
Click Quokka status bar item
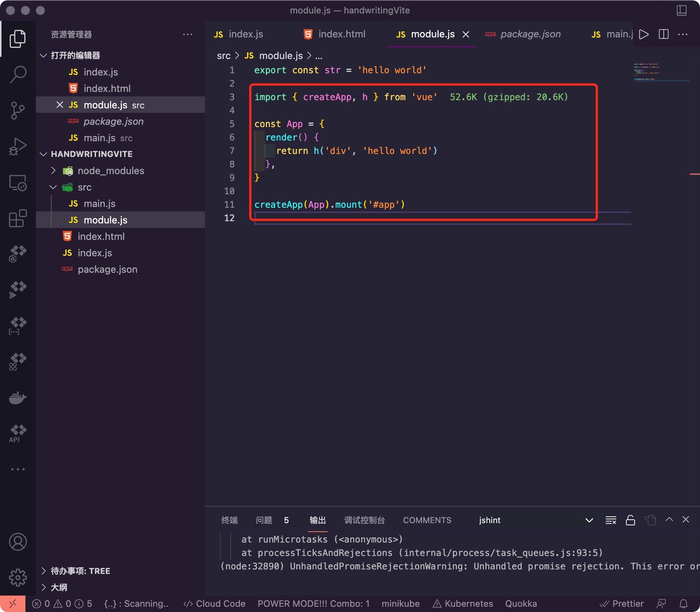click(x=521, y=604)
